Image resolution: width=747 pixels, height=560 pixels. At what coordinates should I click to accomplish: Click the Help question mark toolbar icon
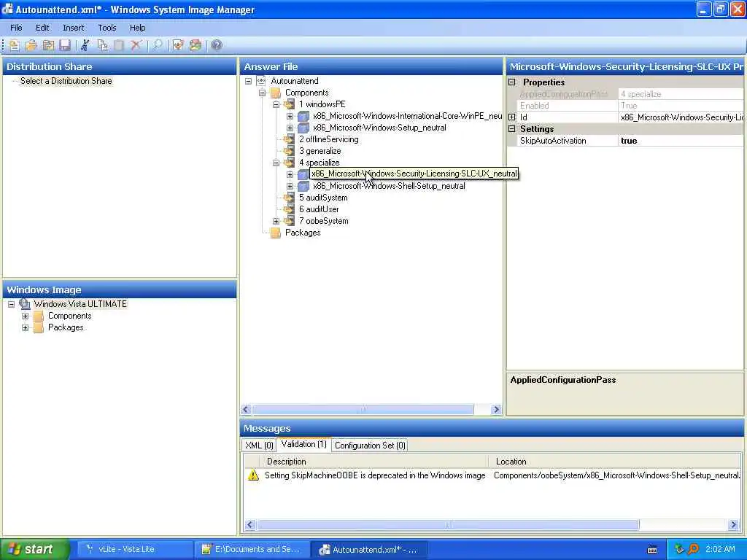216,45
